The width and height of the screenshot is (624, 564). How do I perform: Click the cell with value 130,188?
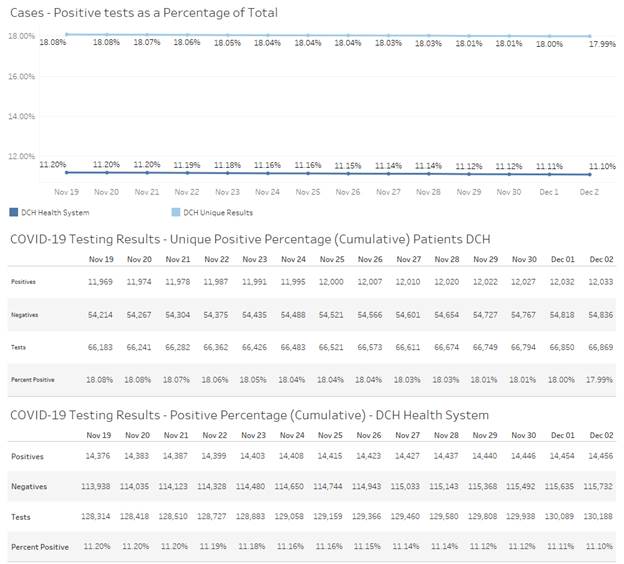point(598,517)
